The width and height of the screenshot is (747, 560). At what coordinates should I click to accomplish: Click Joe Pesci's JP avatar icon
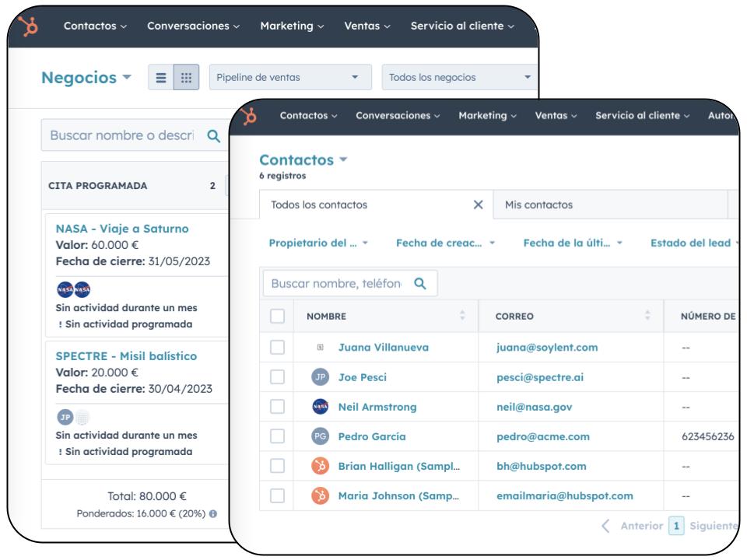coord(321,377)
